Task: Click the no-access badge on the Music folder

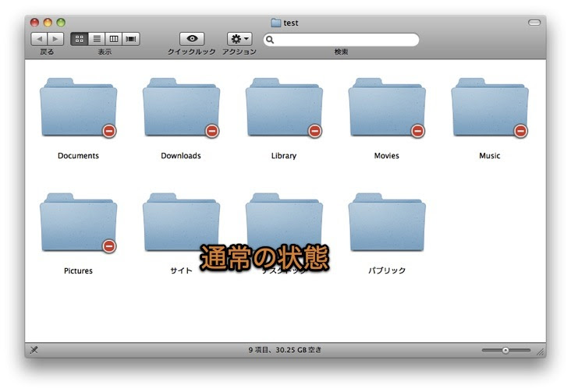Action: click(x=520, y=131)
